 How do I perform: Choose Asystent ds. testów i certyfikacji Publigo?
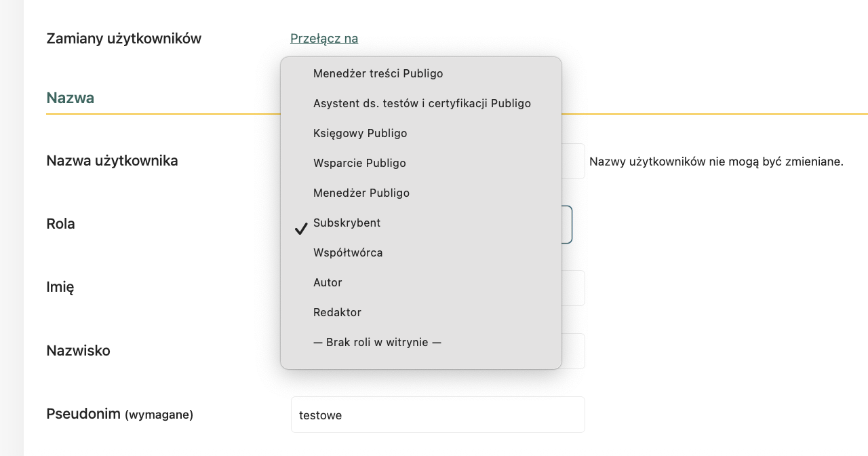(x=421, y=103)
